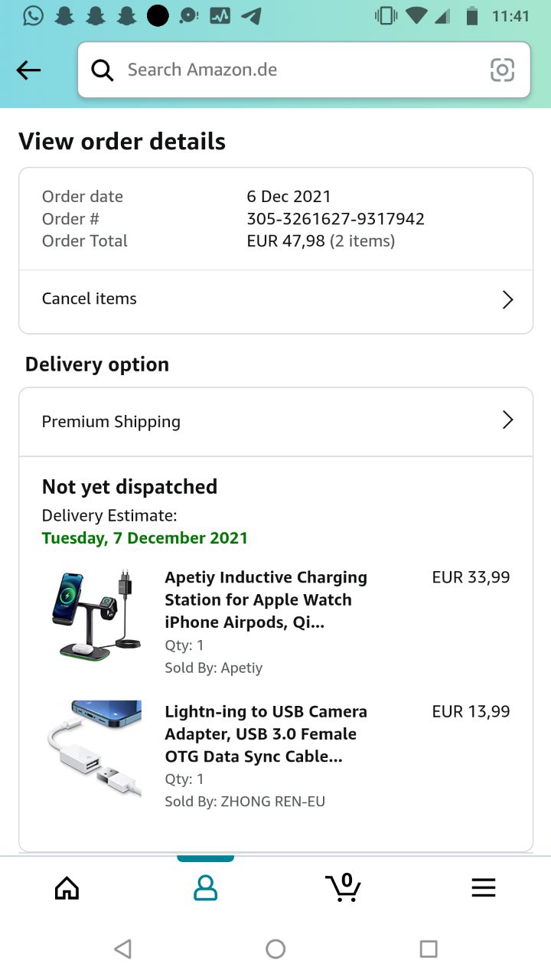Screen dimensions: 551x980
Task: Click the Search Amazon.de input field
Action: 298,70
